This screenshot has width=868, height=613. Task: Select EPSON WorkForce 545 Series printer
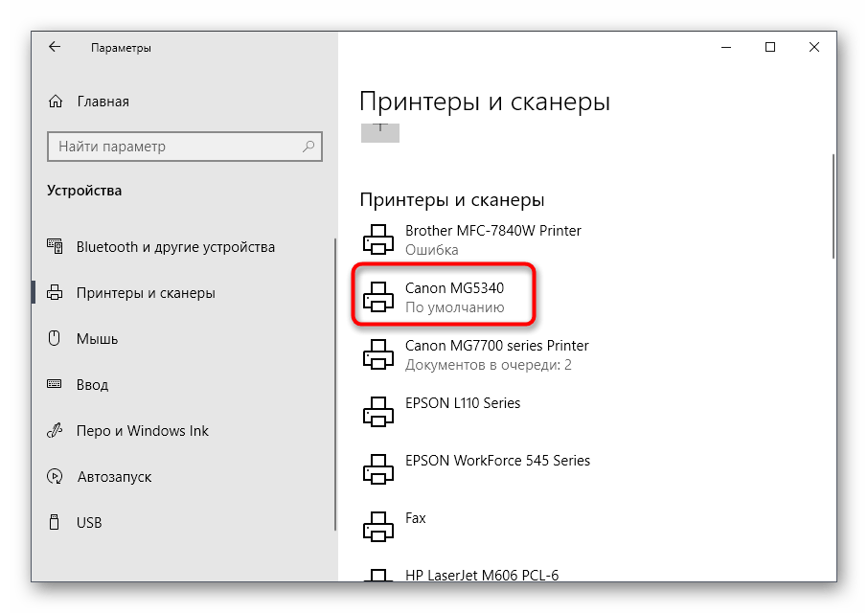[497, 461]
